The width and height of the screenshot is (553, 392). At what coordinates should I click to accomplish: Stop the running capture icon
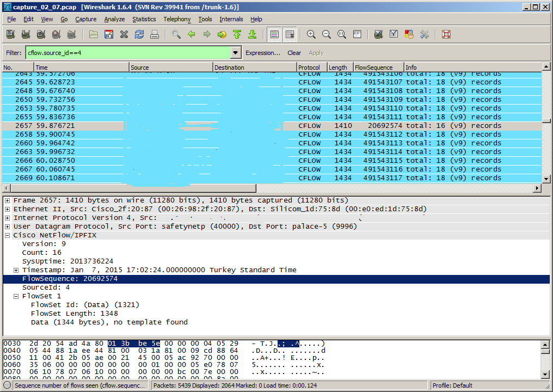coord(56,34)
